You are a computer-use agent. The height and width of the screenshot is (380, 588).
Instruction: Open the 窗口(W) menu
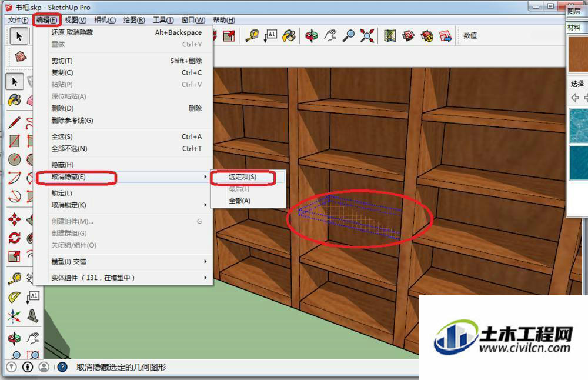click(x=193, y=20)
